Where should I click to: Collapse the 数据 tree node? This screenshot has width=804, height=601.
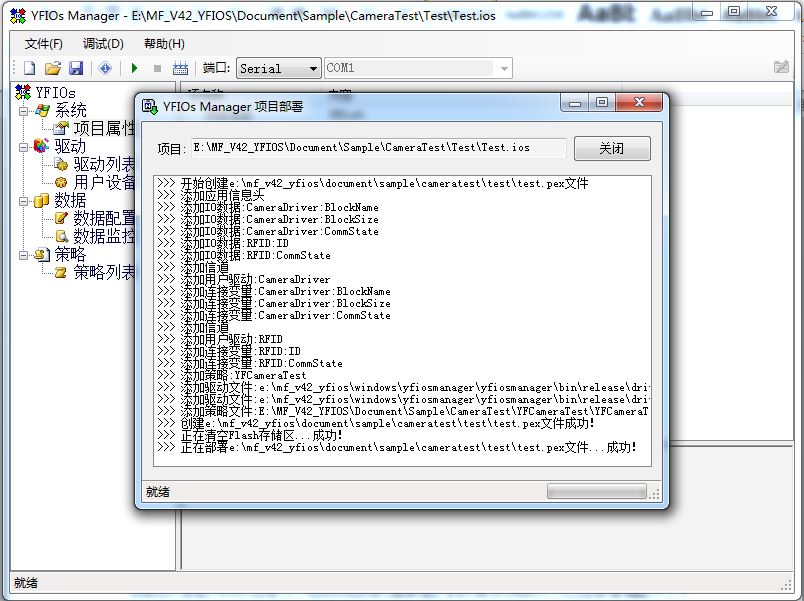pyautogui.click(x=24, y=201)
